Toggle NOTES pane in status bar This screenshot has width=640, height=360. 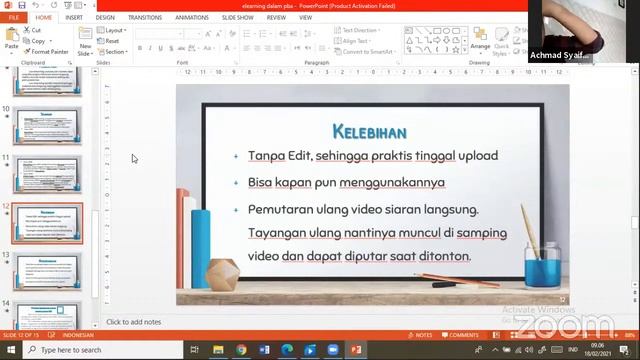pyautogui.click(x=420, y=335)
